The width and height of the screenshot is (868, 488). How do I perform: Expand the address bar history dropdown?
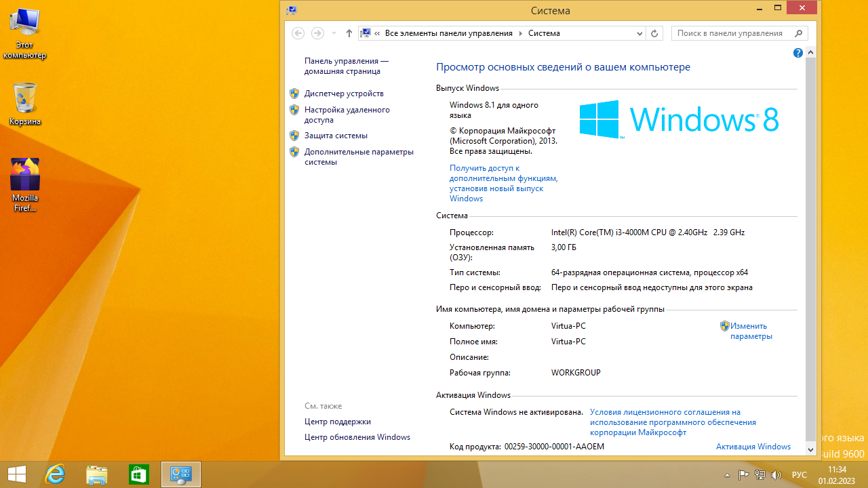pyautogui.click(x=640, y=33)
